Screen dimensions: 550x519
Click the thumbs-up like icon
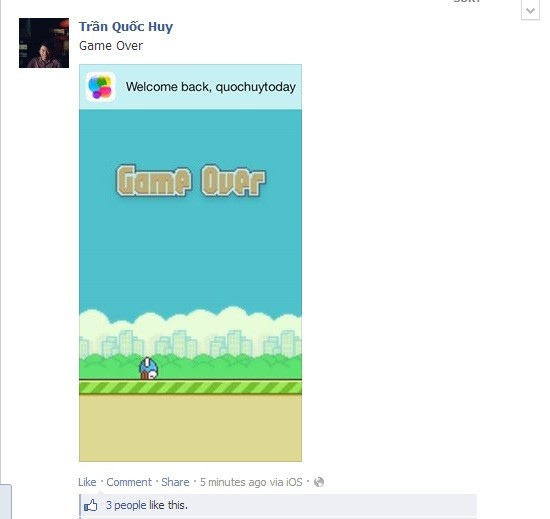pos(91,505)
